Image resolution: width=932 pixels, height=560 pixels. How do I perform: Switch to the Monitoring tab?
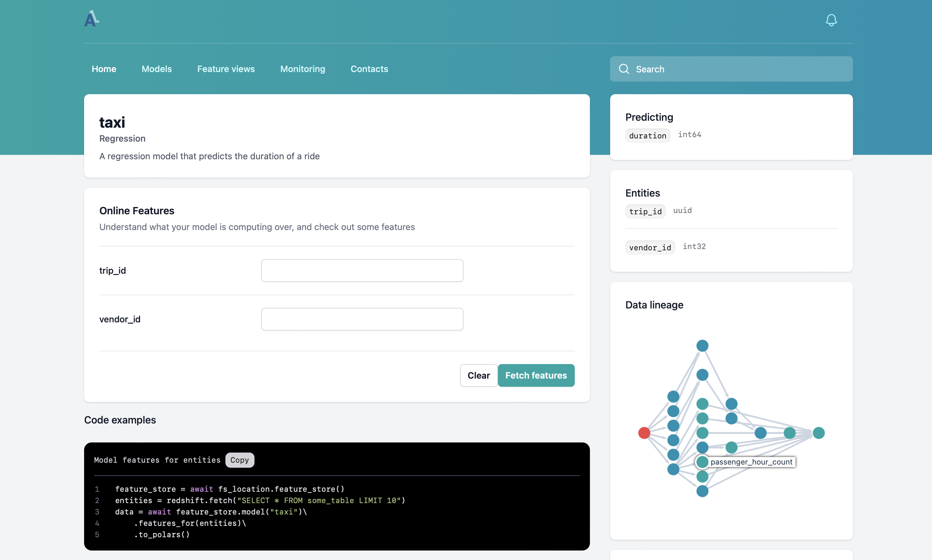(x=302, y=69)
